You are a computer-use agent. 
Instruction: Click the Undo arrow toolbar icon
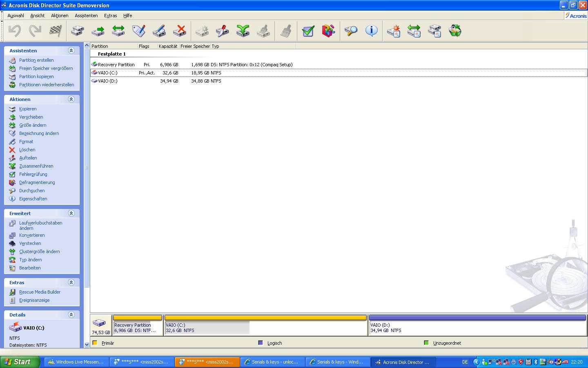point(15,31)
